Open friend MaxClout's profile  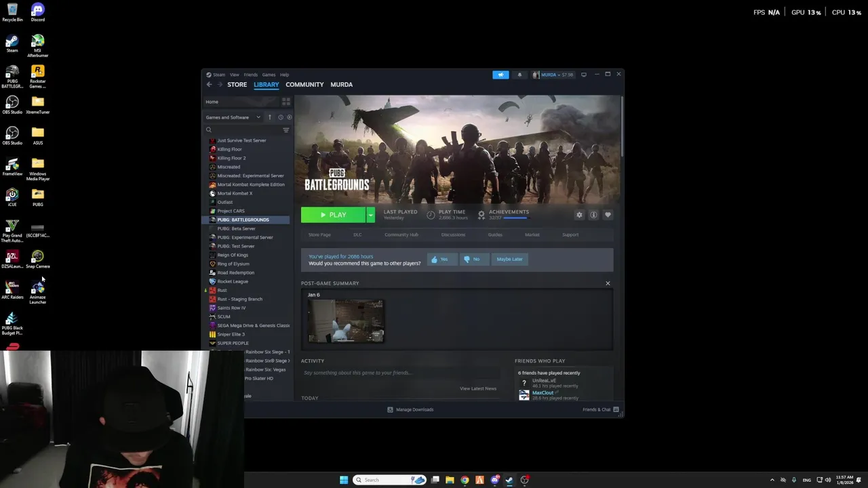(542, 393)
